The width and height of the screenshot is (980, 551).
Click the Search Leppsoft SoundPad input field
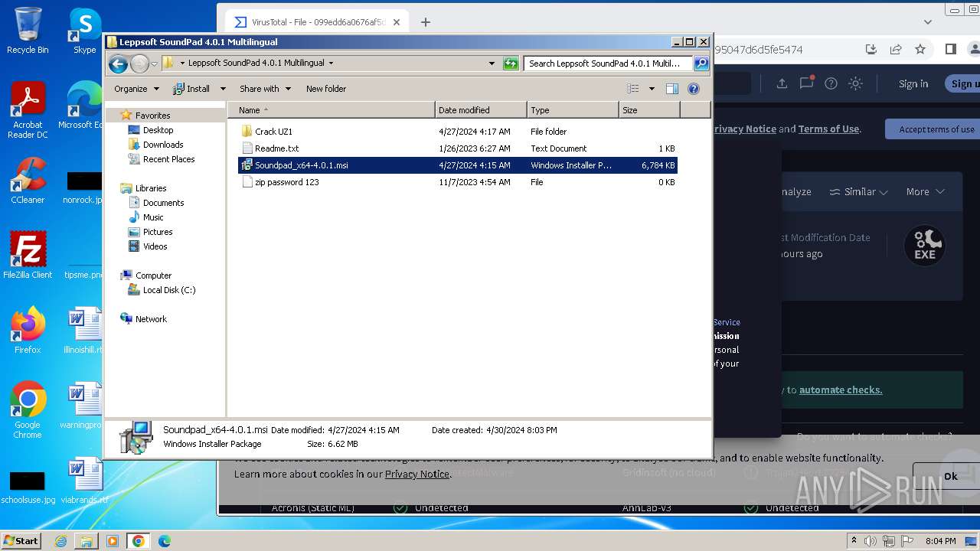(x=609, y=64)
